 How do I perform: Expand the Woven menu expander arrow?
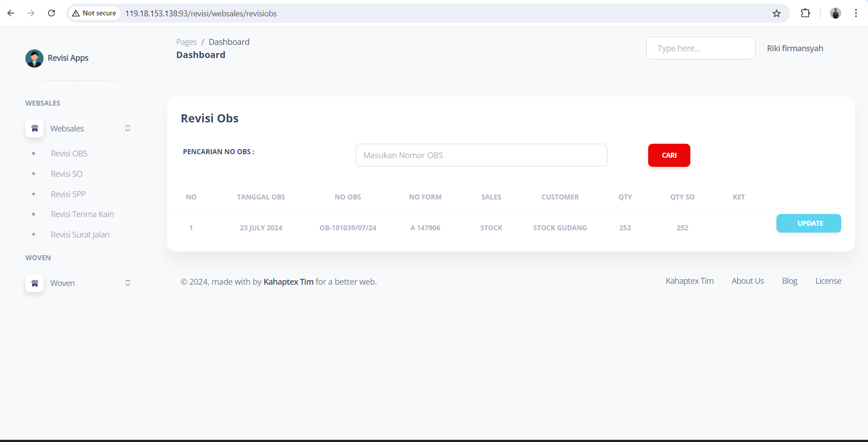[x=128, y=283]
